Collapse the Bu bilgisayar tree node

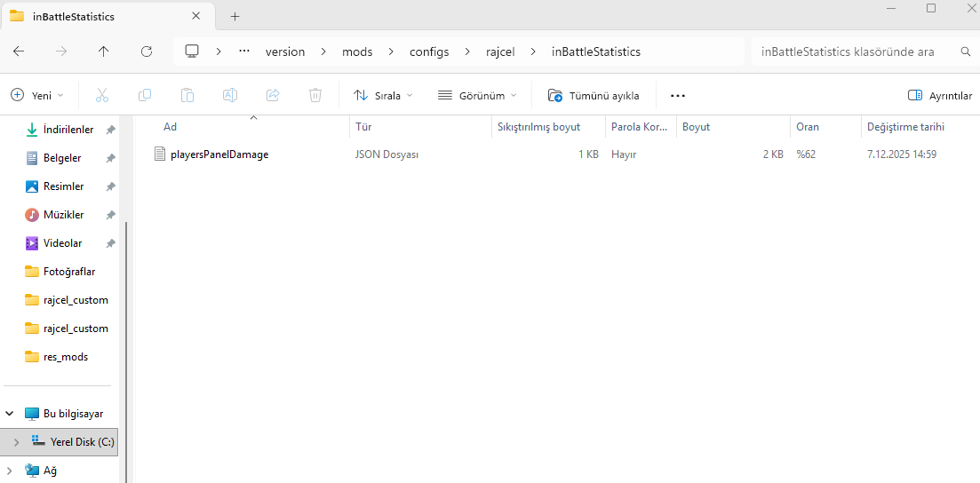tap(11, 414)
